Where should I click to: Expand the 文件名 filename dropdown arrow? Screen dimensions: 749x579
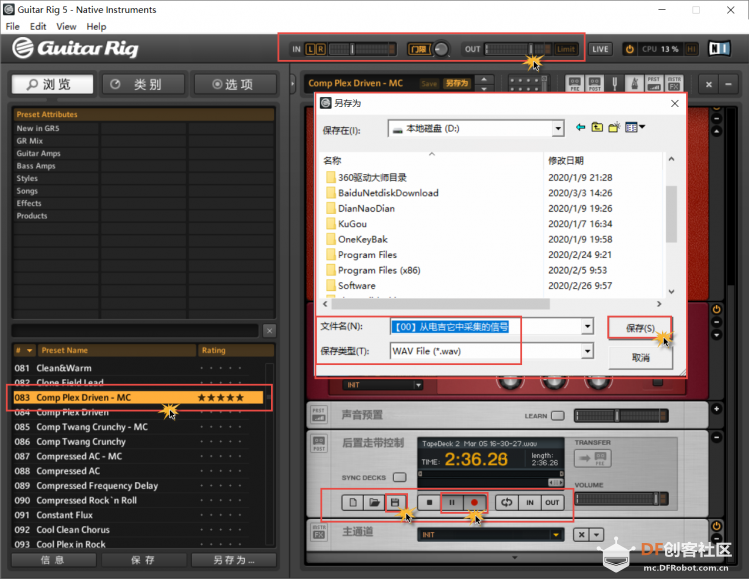tap(587, 326)
